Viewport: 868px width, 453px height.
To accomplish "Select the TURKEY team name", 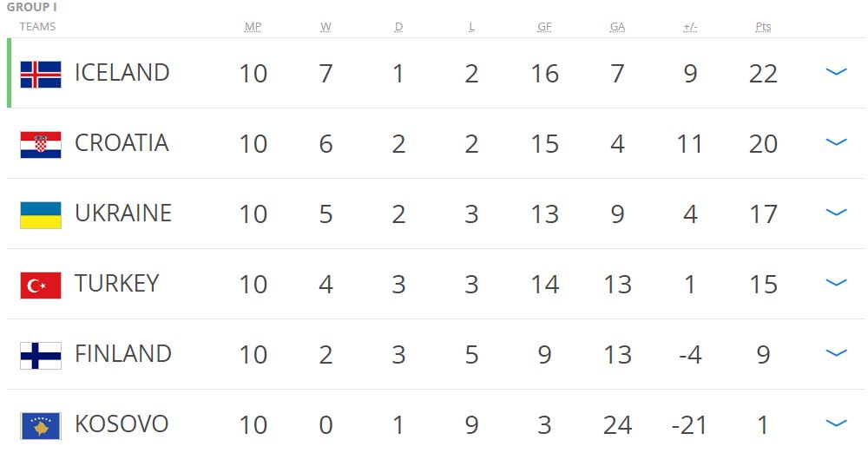I will tap(116, 284).
